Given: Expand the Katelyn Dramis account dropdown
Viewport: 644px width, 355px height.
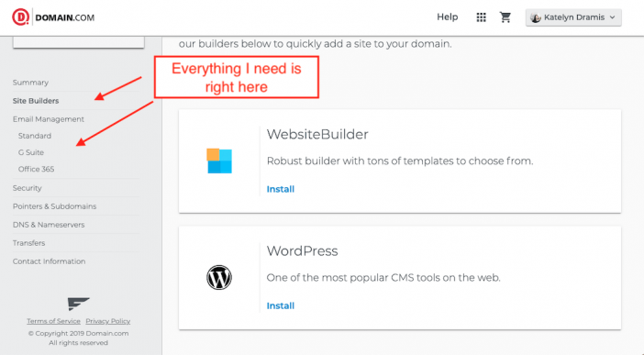Looking at the screenshot, I should pos(573,17).
